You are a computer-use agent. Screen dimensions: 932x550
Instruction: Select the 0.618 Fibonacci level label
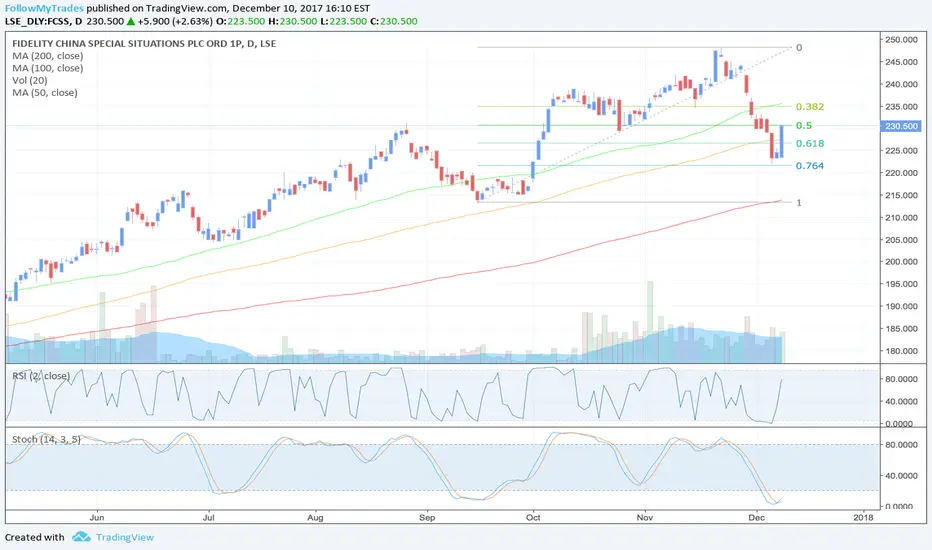(x=810, y=143)
